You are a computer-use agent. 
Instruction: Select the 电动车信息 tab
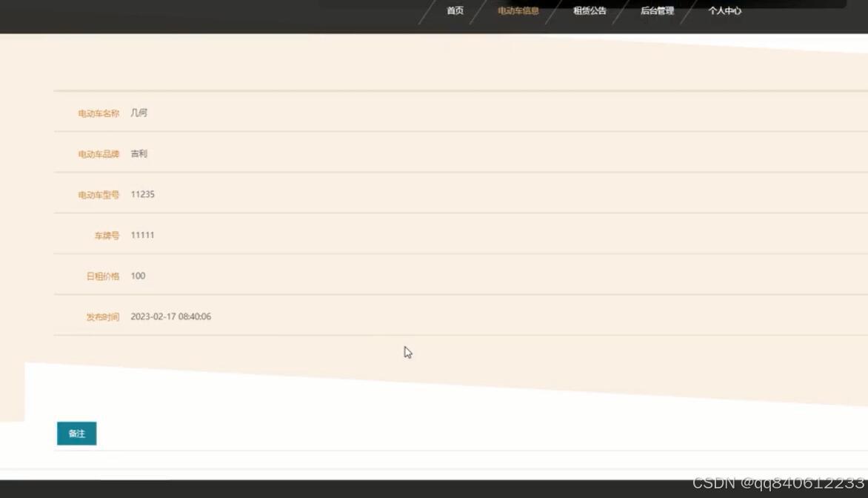(518, 10)
